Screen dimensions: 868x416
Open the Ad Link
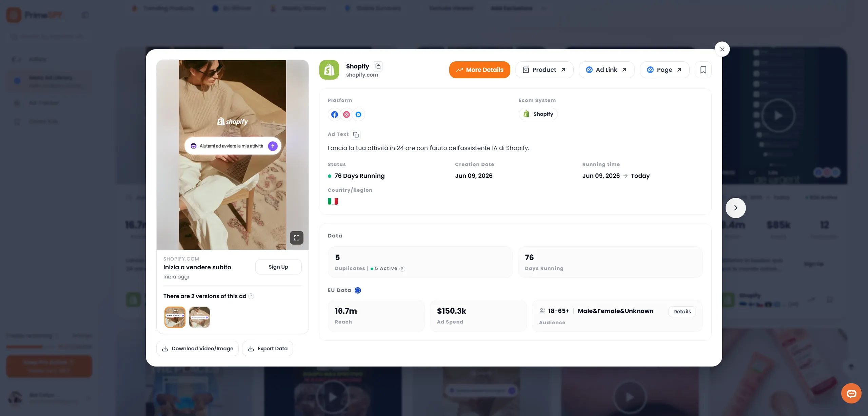[x=606, y=70]
